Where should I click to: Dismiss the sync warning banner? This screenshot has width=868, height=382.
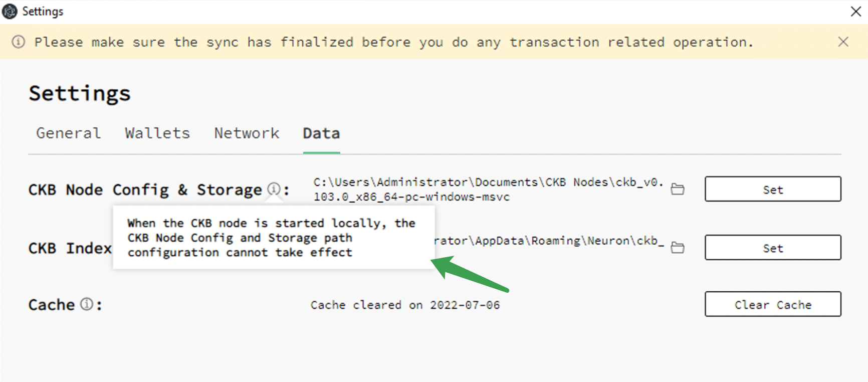coord(843,42)
